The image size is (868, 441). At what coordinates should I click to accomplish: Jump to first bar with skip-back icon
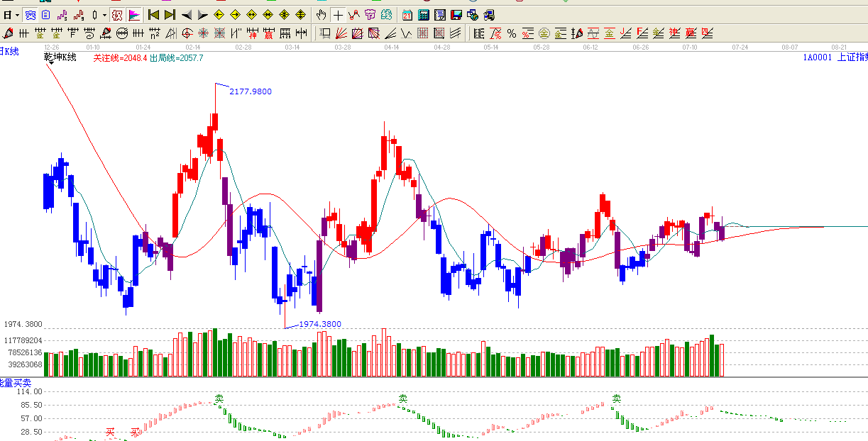(x=153, y=15)
